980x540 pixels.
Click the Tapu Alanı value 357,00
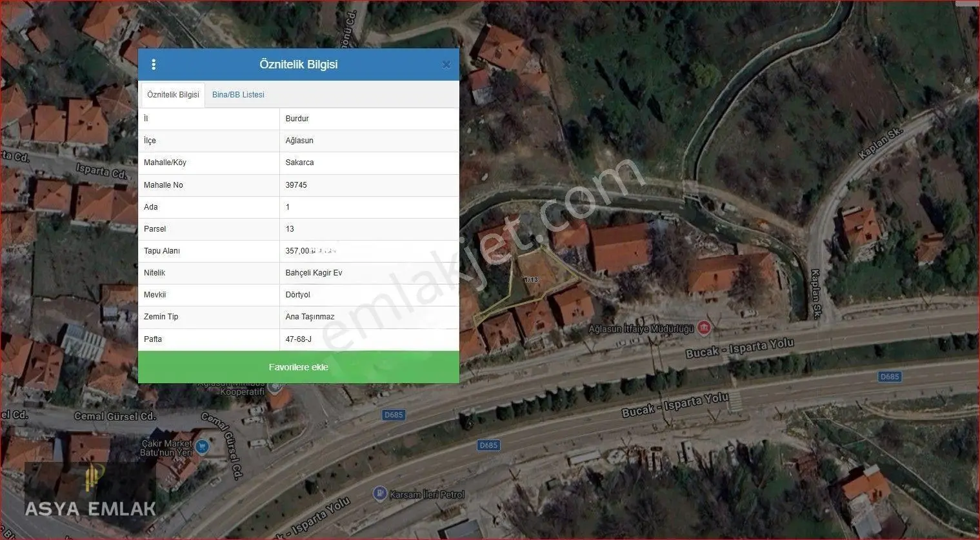369,251
